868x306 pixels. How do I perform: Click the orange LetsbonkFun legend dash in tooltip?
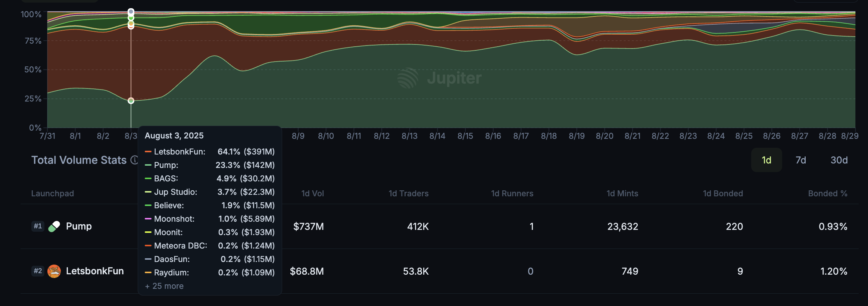pos(148,152)
